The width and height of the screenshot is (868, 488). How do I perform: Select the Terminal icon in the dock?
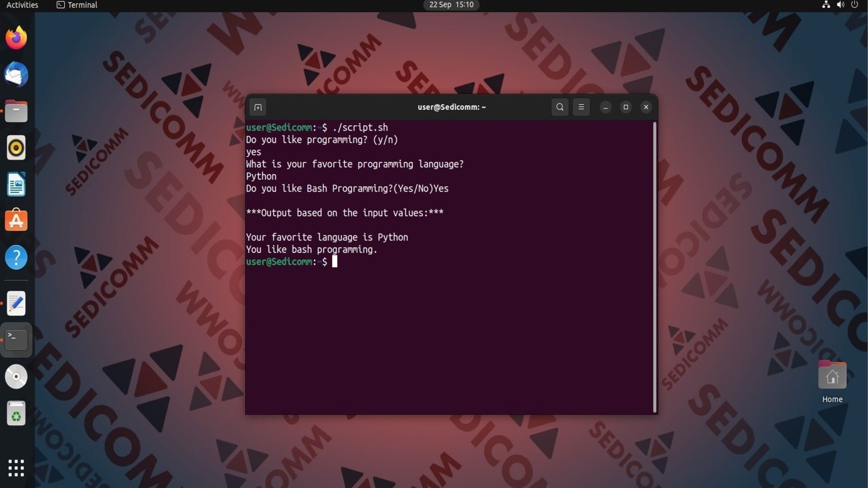coord(16,340)
